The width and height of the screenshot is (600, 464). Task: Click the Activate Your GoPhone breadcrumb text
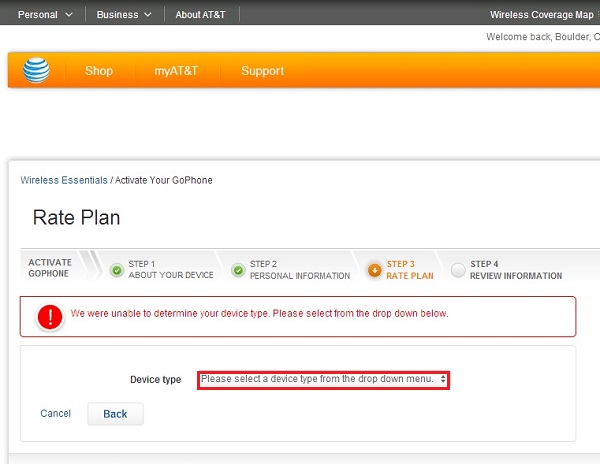163,180
